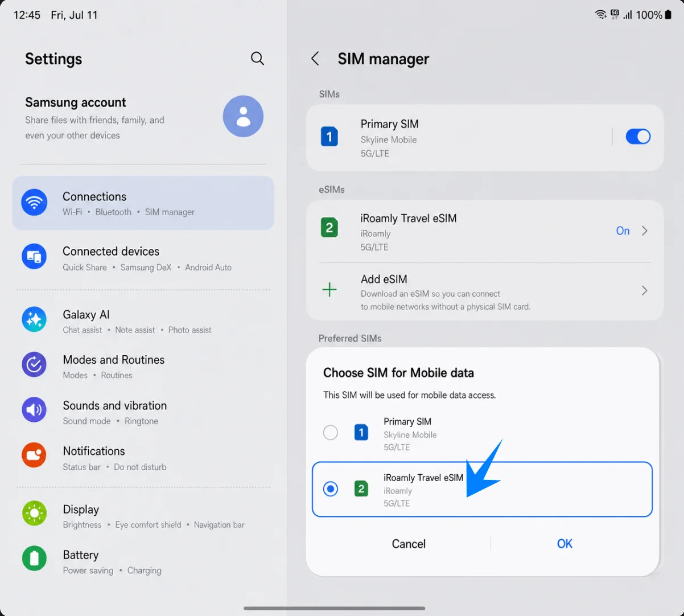Open Connections settings

[143, 203]
